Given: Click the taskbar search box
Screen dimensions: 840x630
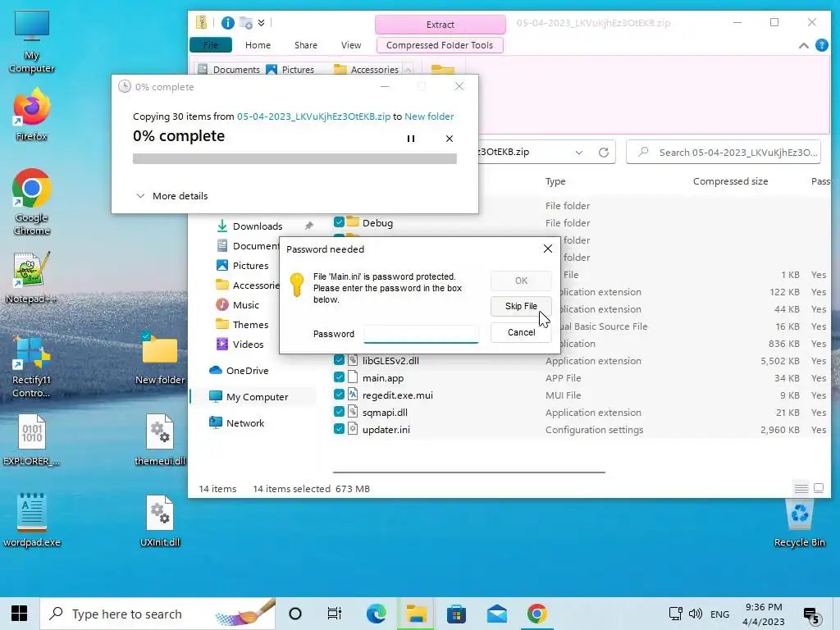Looking at the screenshot, I should [158, 614].
